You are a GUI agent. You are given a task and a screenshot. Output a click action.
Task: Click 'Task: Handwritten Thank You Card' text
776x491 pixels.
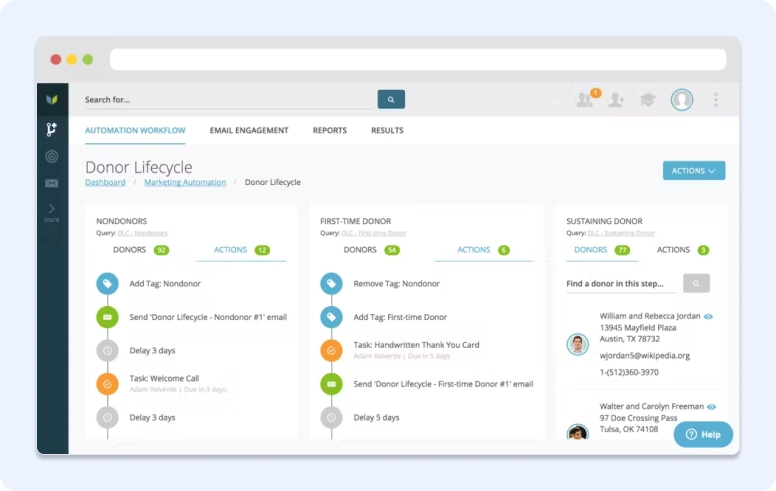click(416, 345)
